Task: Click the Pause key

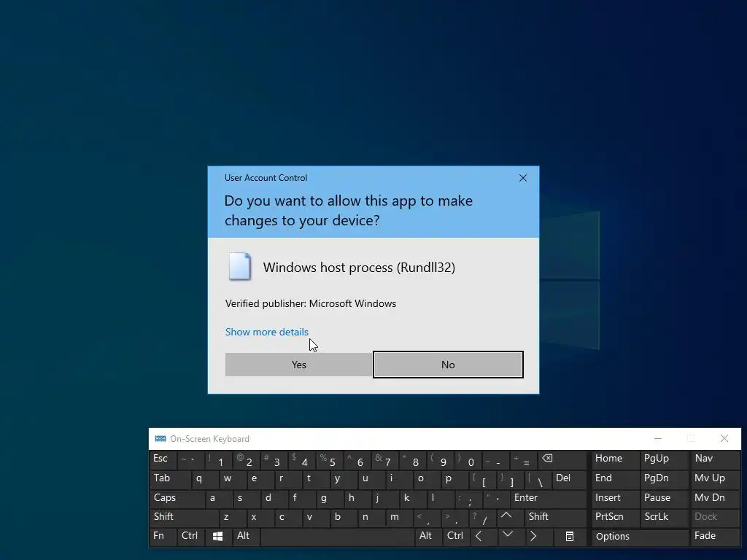Action: pyautogui.click(x=664, y=499)
